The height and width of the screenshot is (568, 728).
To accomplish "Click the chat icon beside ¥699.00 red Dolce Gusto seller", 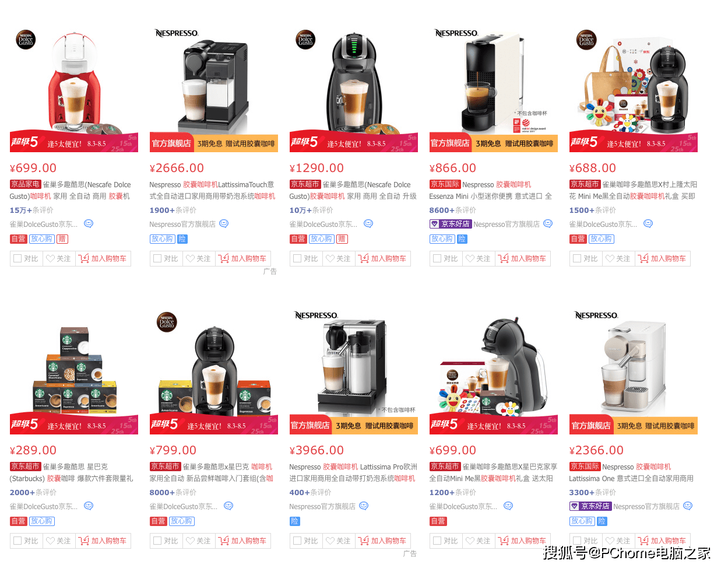I will (x=89, y=223).
